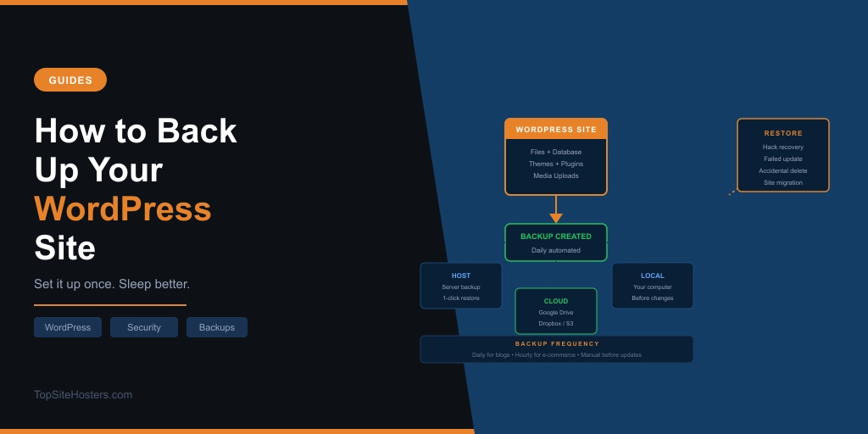This screenshot has width=868, height=434.
Task: Click the orange 'WordPress' title word
Action: click(123, 209)
